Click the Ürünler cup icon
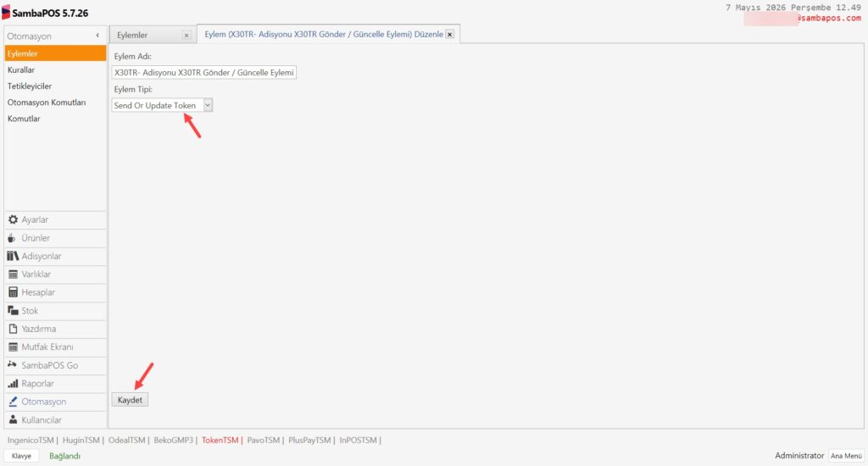 click(12, 238)
